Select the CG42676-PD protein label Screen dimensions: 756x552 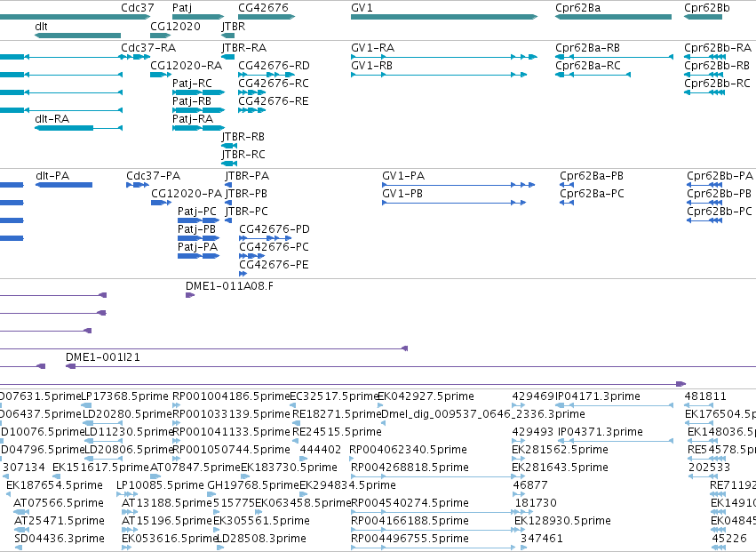coord(275,229)
